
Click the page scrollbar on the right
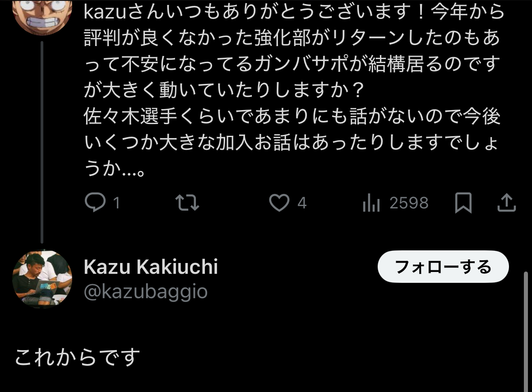pyautogui.click(x=526, y=332)
